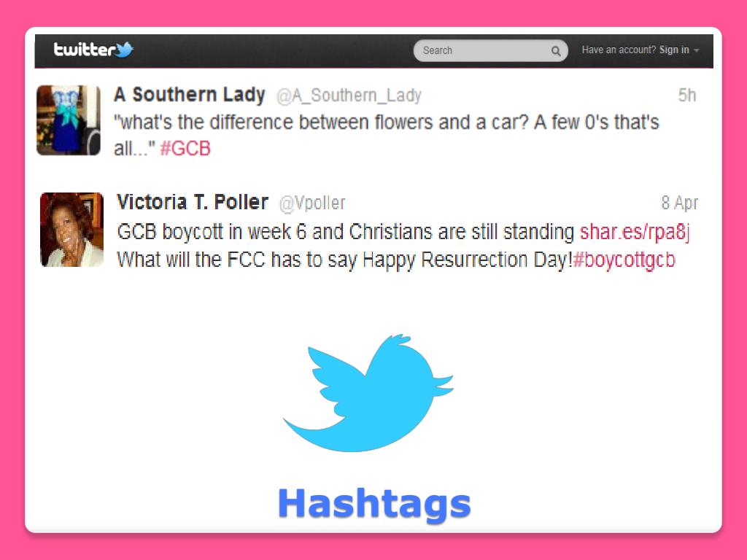Open the @A_Southern_Lady handle

[349, 96]
